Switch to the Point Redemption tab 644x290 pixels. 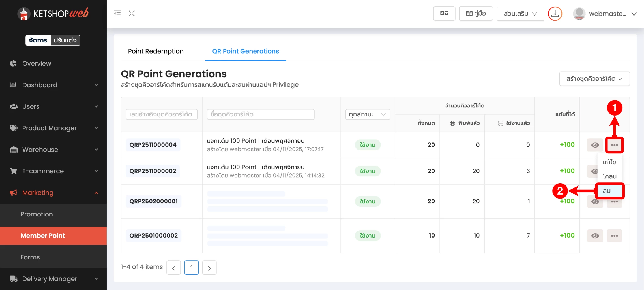156,51
